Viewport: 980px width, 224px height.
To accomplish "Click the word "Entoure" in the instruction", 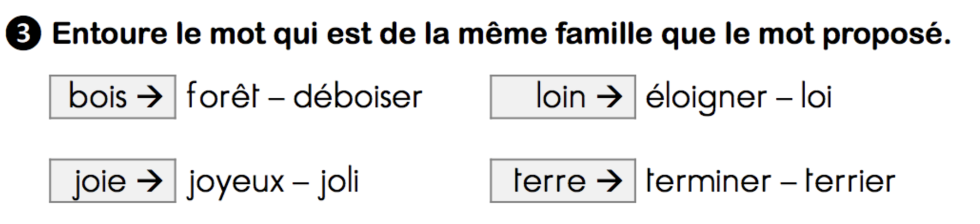I will coord(110,34).
